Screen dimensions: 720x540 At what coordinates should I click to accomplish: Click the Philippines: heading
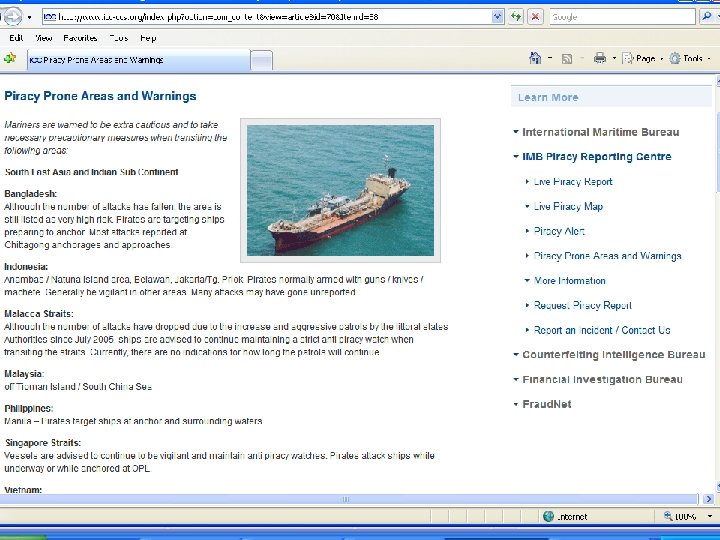(x=28, y=408)
